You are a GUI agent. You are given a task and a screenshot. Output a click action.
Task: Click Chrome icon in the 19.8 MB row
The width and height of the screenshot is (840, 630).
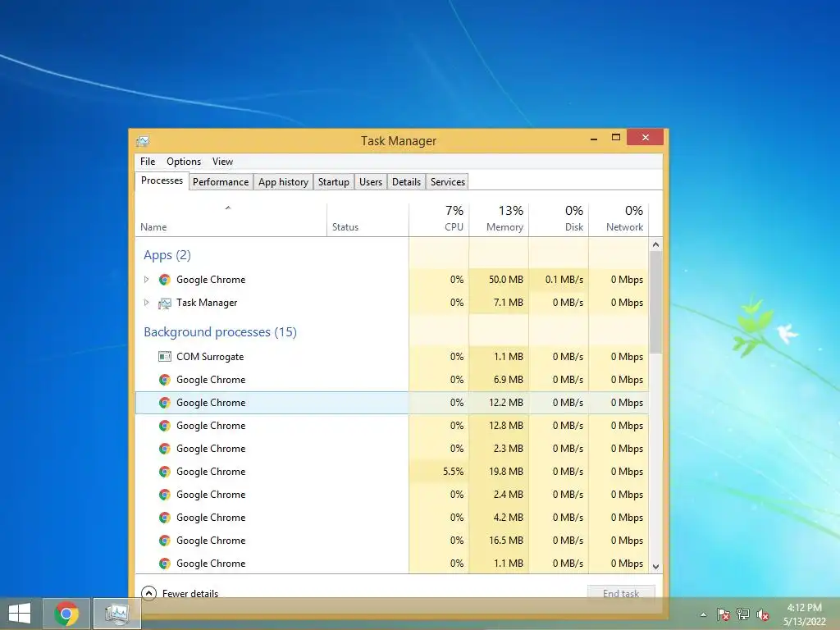[164, 472]
